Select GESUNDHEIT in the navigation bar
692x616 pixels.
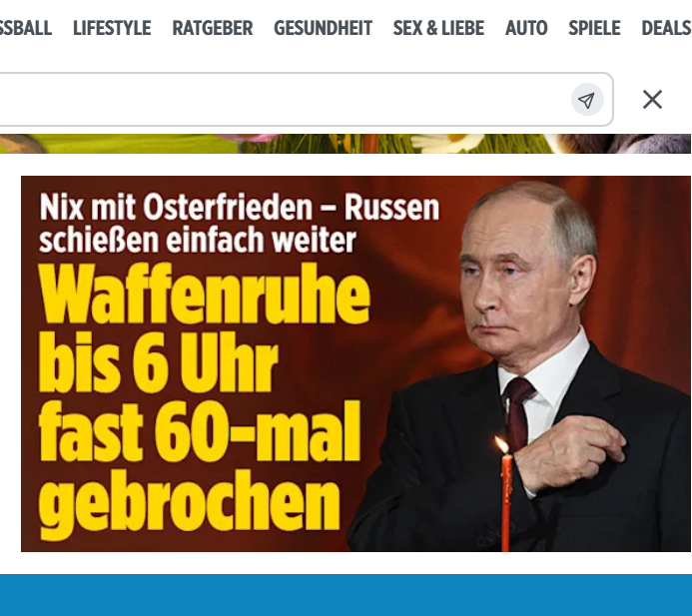point(324,28)
